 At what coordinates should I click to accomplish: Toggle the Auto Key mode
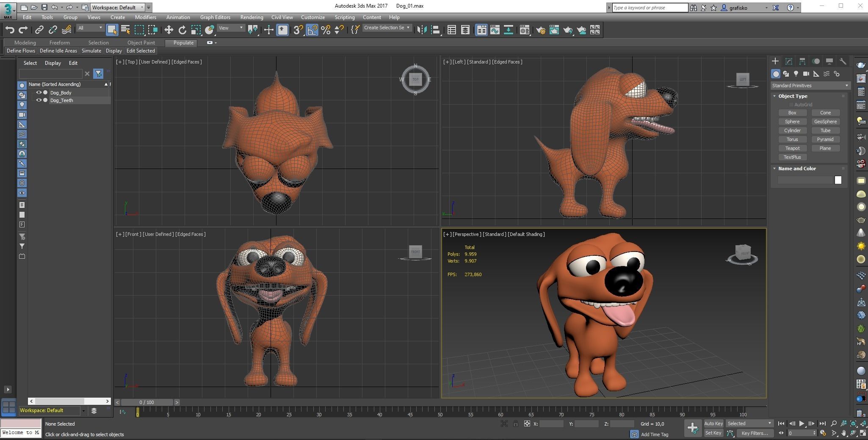tap(713, 423)
